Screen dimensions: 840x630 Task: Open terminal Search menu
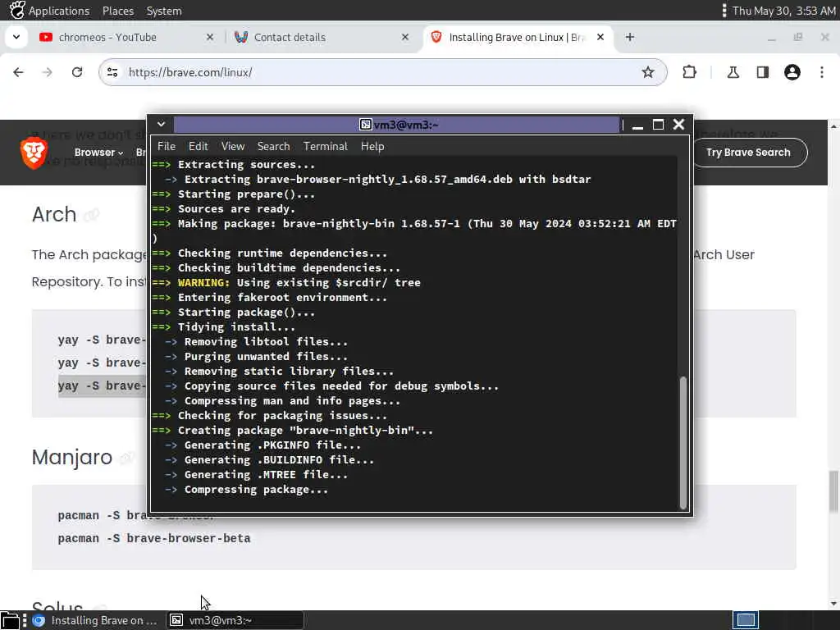pos(273,146)
